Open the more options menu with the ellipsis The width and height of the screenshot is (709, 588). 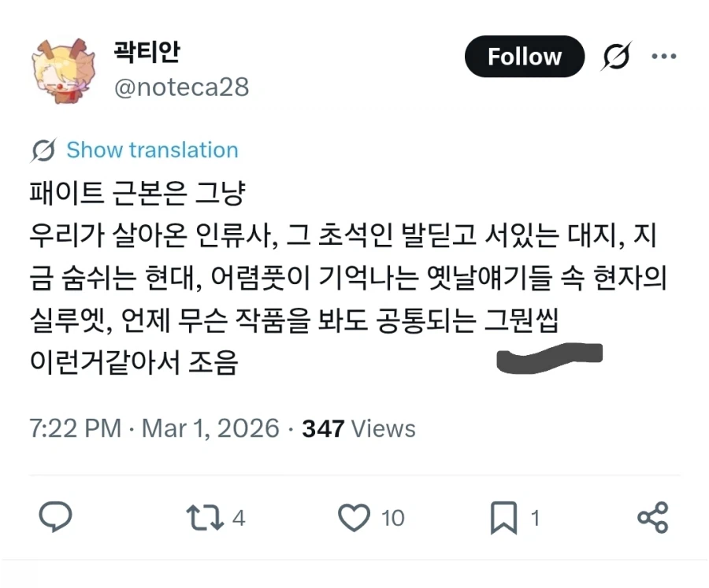[x=666, y=56]
